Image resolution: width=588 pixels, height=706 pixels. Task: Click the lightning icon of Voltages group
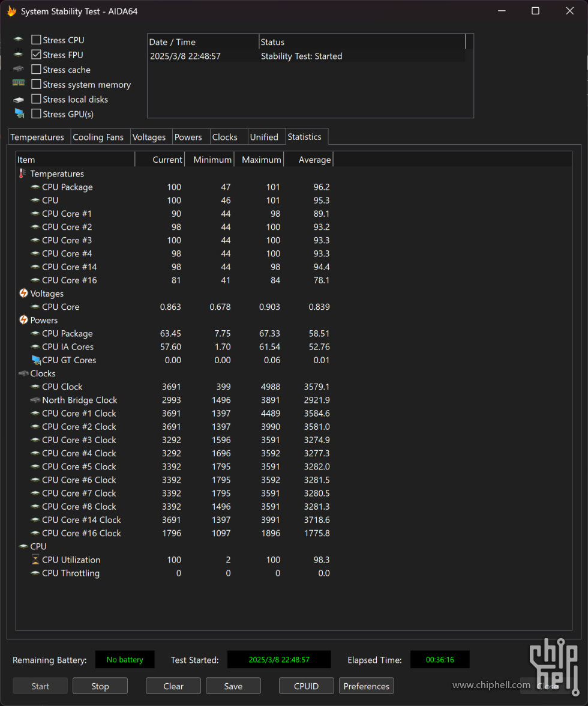[23, 294]
